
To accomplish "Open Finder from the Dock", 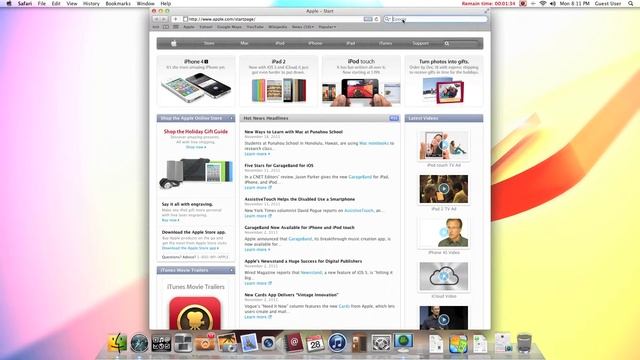I will click(x=118, y=342).
